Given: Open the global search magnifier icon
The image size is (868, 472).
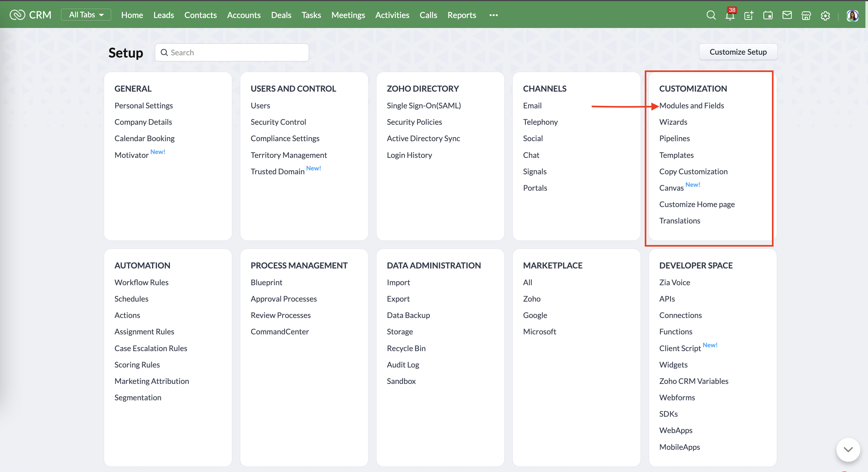Looking at the screenshot, I should point(711,15).
